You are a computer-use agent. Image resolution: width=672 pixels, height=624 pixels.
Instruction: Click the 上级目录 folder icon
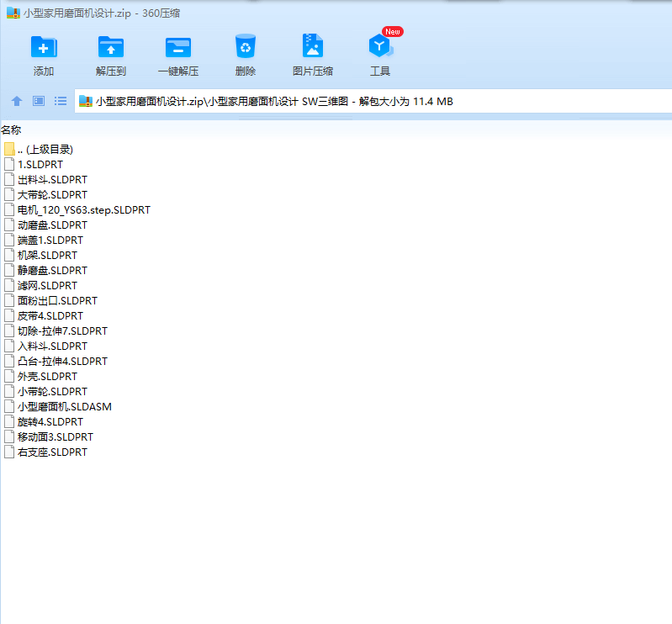9,149
